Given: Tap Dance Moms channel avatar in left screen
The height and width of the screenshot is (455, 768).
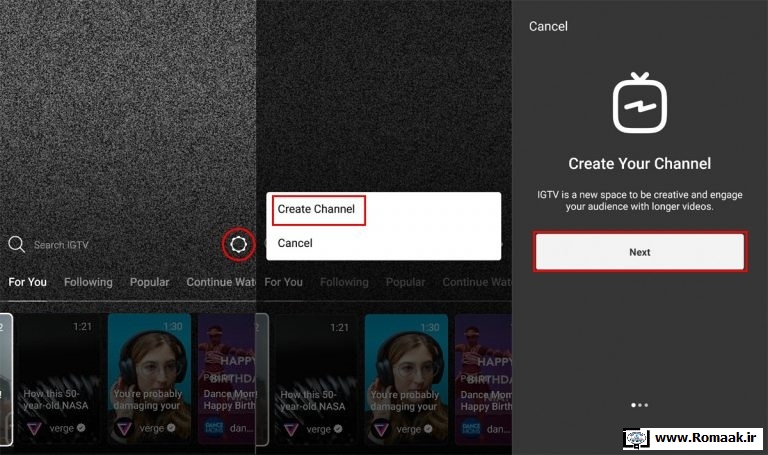Looking at the screenshot, I should click(214, 428).
